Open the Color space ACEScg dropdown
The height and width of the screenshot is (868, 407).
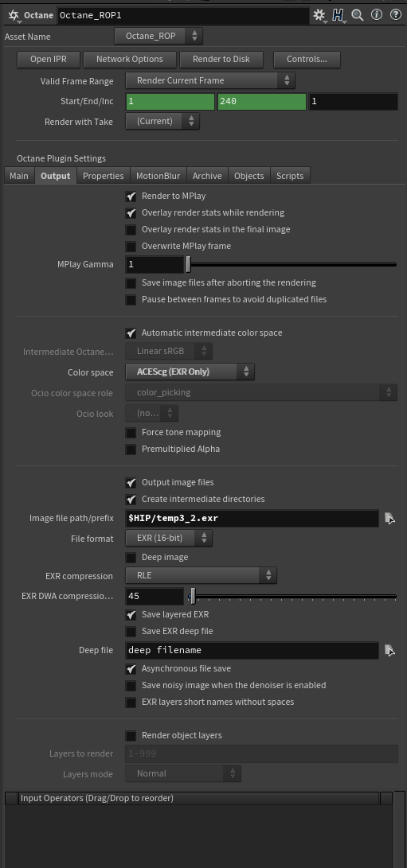(x=190, y=372)
